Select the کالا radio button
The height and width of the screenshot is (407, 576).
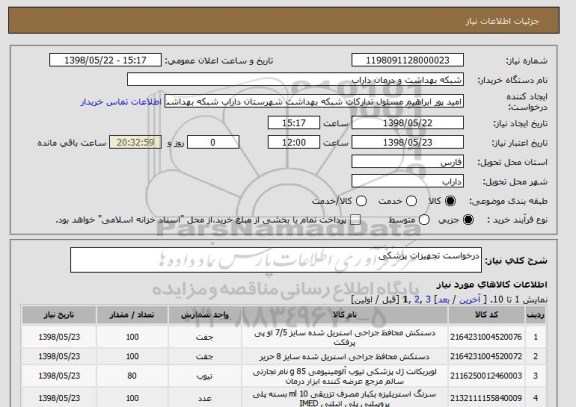450,201
